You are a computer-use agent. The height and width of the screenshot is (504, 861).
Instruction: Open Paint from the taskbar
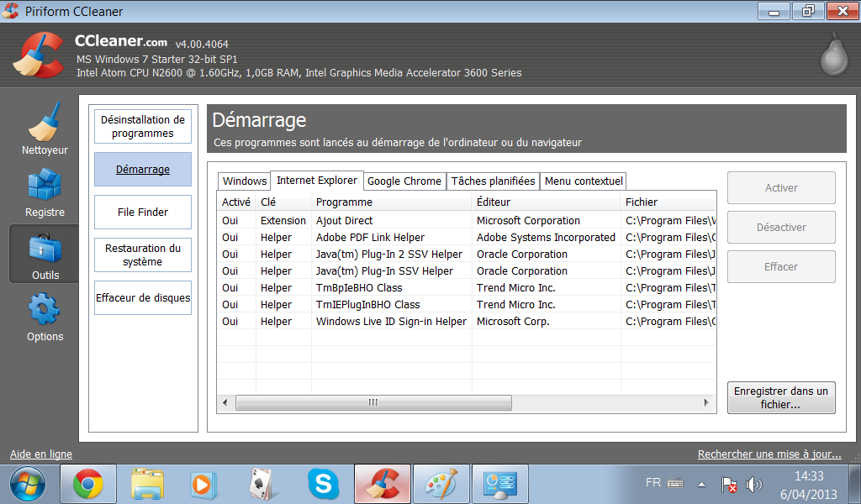coord(441,484)
